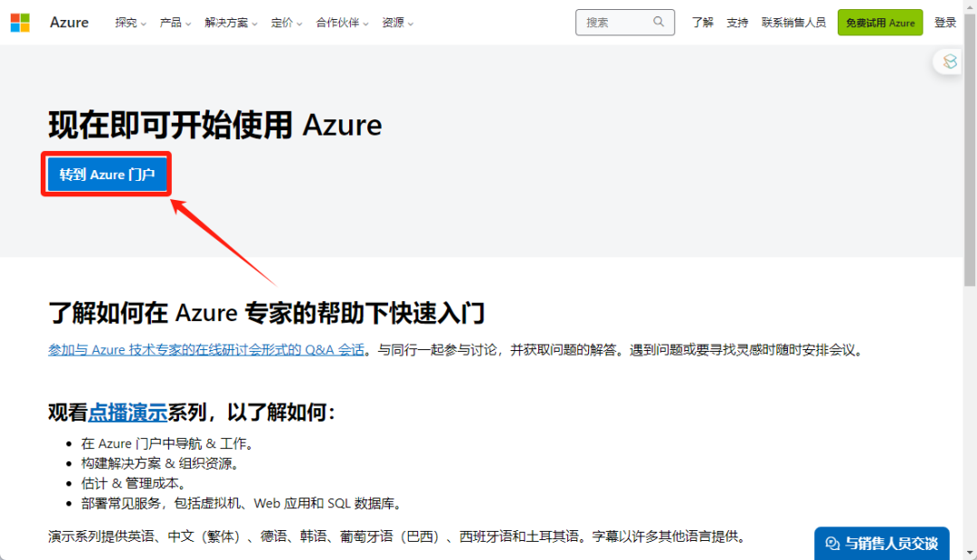This screenshot has height=560, width=977.
Task: Expand the 解决方案 navigation menu
Action: [x=225, y=23]
